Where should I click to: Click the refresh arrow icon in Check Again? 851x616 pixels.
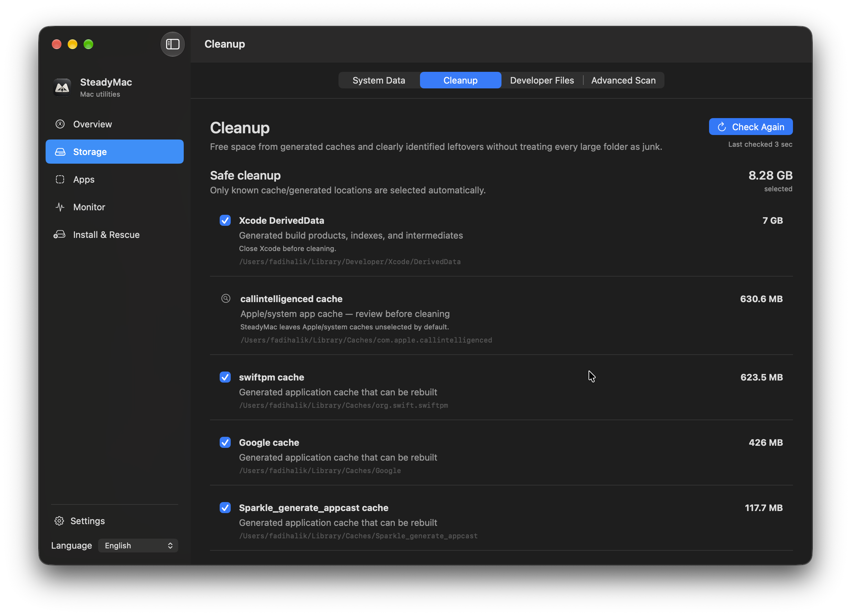721,127
